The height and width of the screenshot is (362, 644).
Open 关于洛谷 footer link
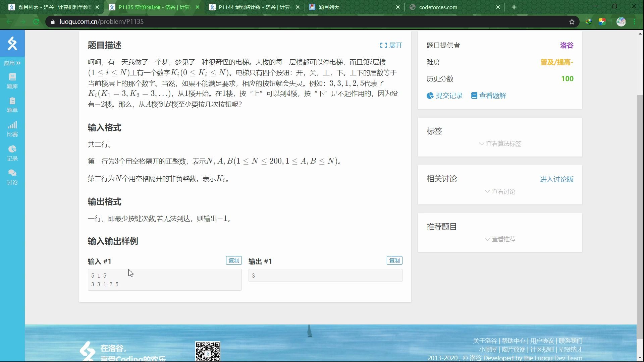click(485, 341)
